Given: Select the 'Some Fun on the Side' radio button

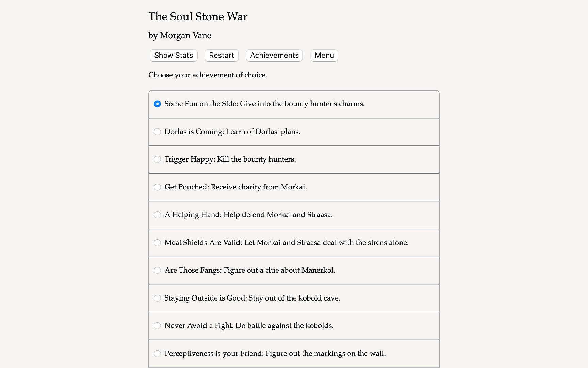Looking at the screenshot, I should tap(157, 104).
